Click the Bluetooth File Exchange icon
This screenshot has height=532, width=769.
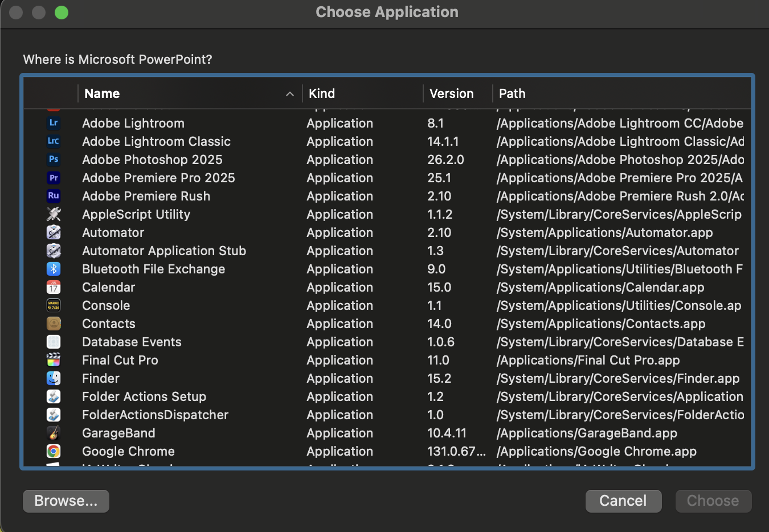tap(54, 269)
